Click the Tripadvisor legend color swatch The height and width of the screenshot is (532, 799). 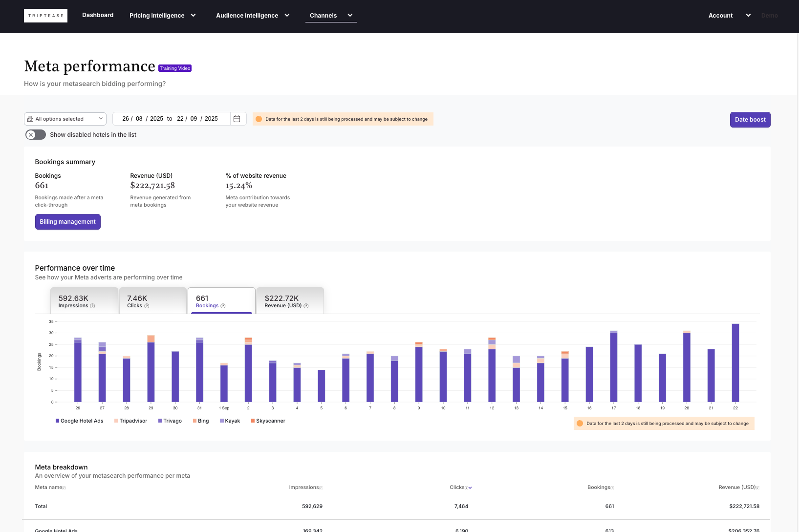point(116,421)
